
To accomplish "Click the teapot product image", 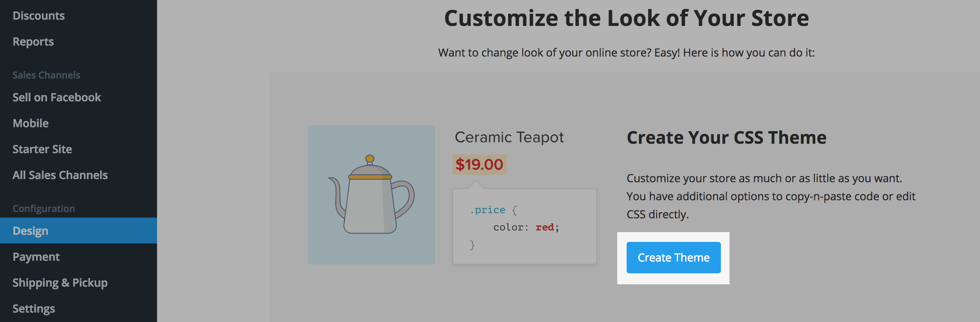I will 371,195.
